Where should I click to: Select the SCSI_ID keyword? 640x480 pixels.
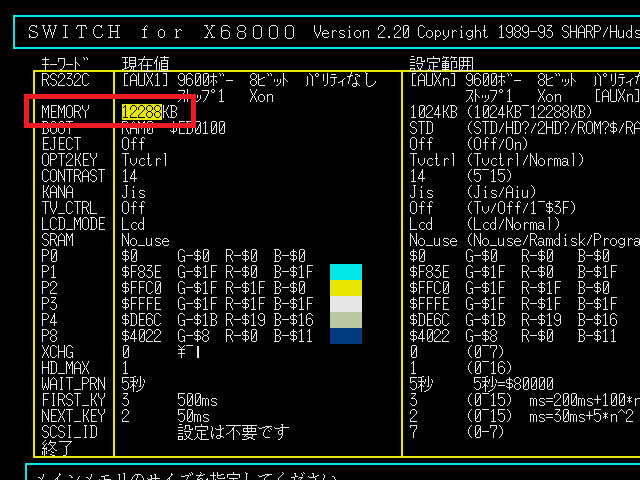coord(69,432)
